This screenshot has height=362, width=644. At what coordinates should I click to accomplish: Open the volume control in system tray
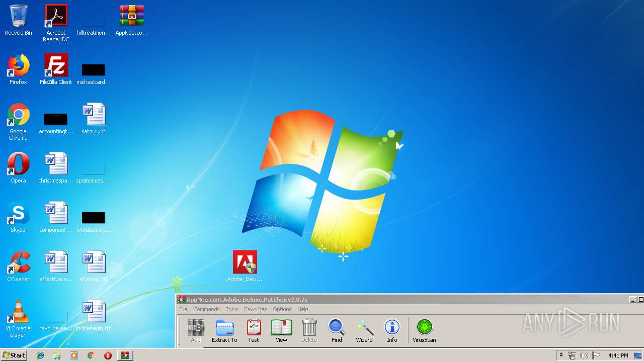pyautogui.click(x=584, y=355)
